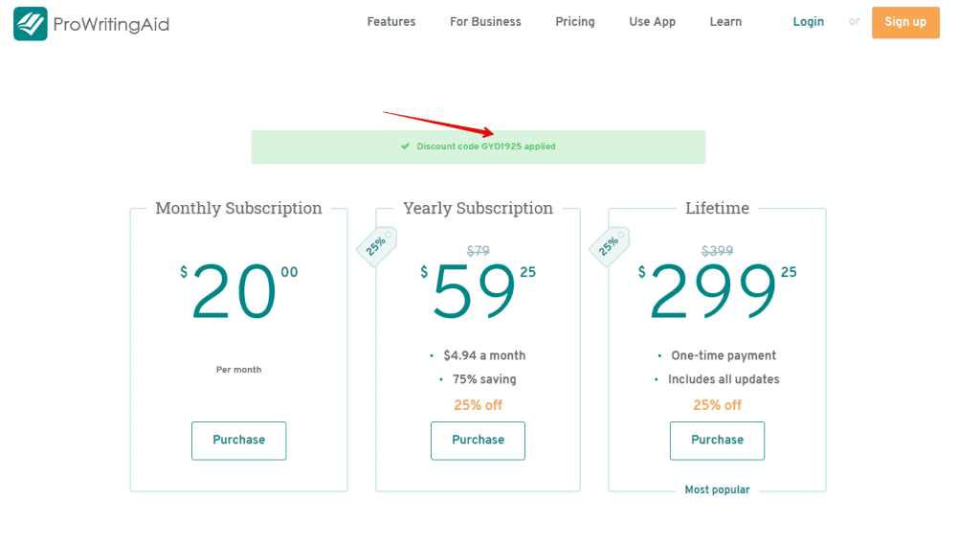Click the $299 Lifetime price
Image resolution: width=980 pixels, height=545 pixels.
tap(713, 292)
